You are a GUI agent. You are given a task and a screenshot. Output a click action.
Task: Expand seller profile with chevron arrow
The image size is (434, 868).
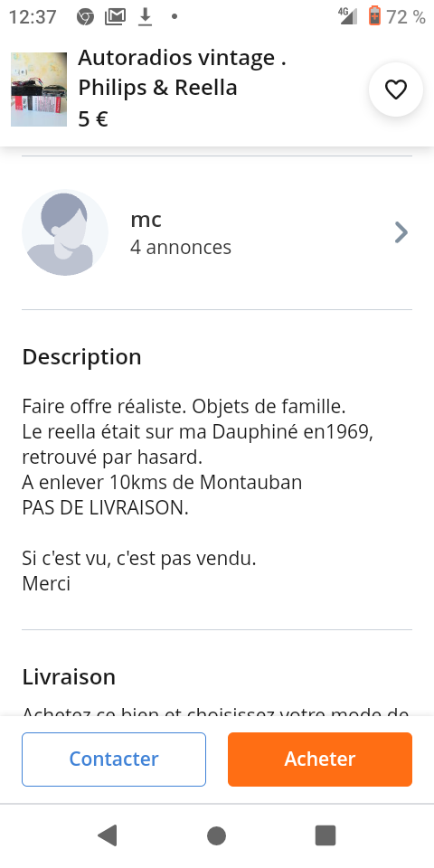tap(401, 232)
